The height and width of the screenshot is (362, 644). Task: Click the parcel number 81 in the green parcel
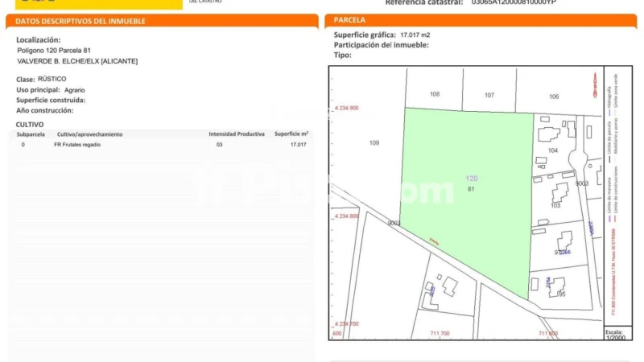tap(471, 189)
